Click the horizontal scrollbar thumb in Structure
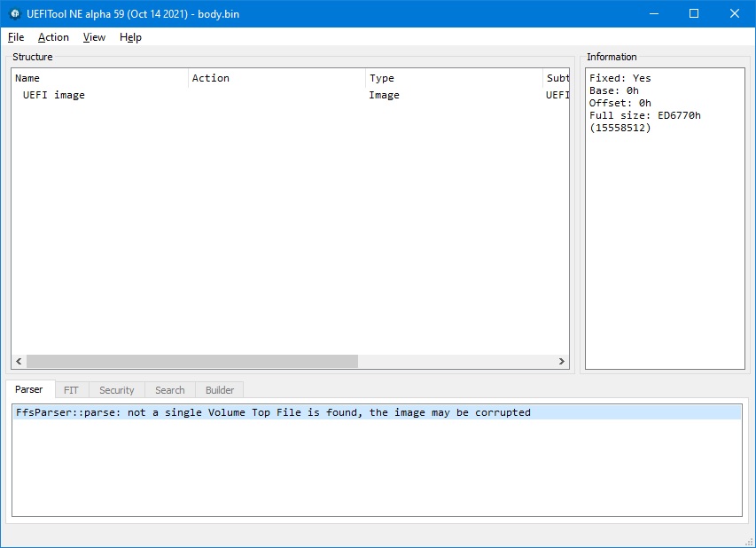This screenshot has width=756, height=548. (x=192, y=361)
